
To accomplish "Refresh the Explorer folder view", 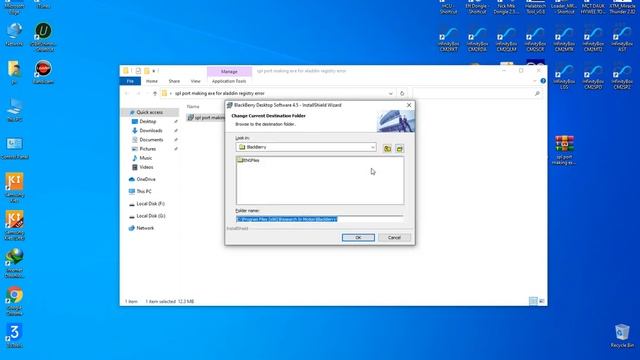I will (x=402, y=93).
